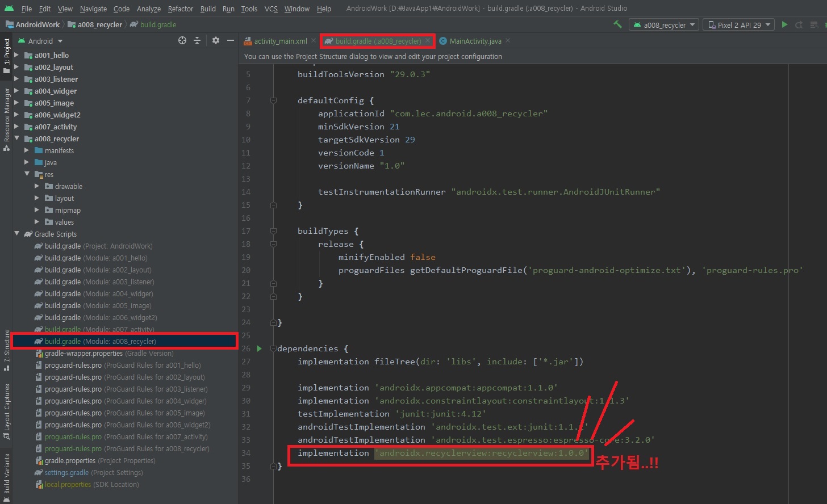Fold the defaultConfig block in gutter

[273, 100]
